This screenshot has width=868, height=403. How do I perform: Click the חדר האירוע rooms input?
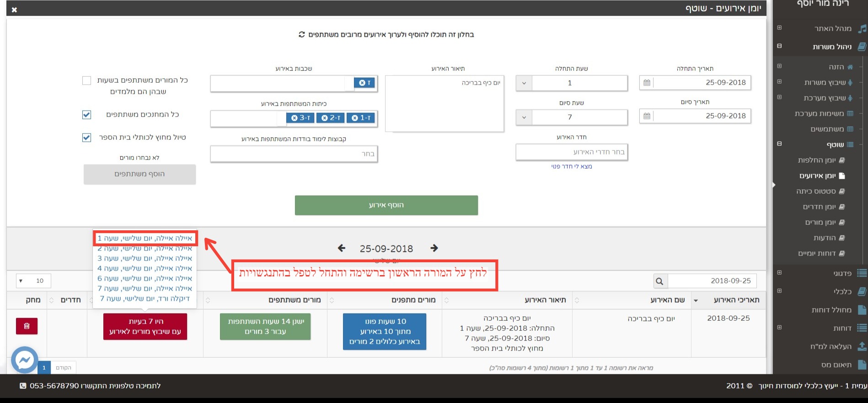pyautogui.click(x=572, y=152)
